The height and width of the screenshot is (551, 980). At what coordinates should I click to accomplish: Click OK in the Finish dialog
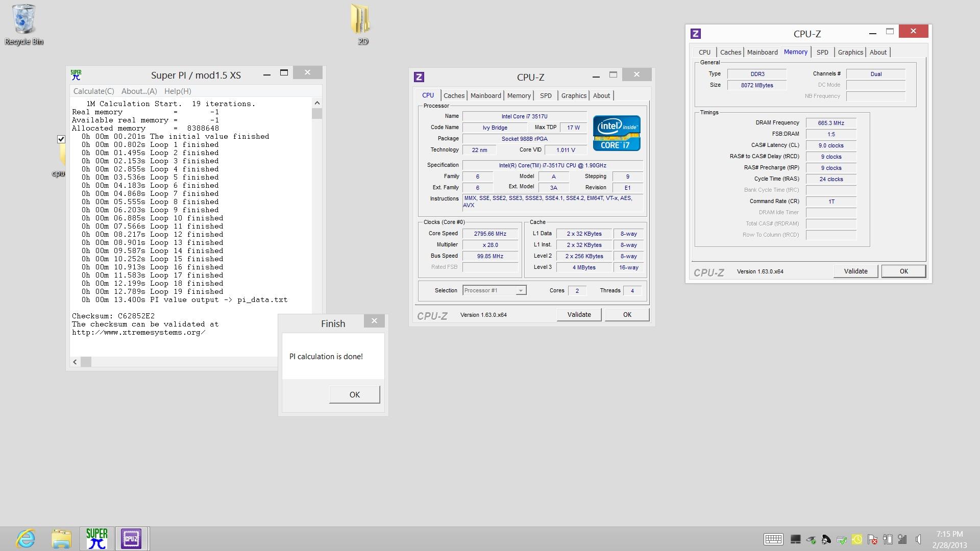click(x=354, y=394)
